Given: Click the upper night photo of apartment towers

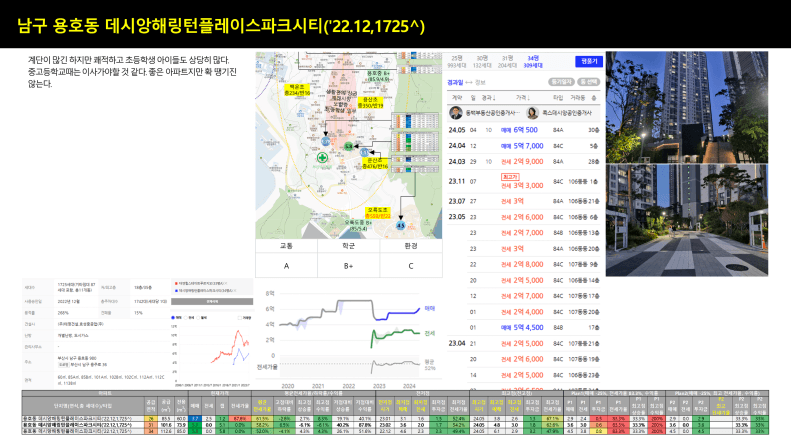Looking at the screenshot, I should [x=687, y=107].
